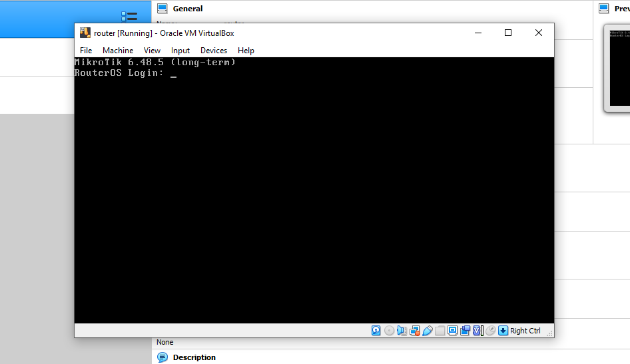Click the CPU virtualization status icon
Viewport: 630px width, 364px height.
(477, 331)
